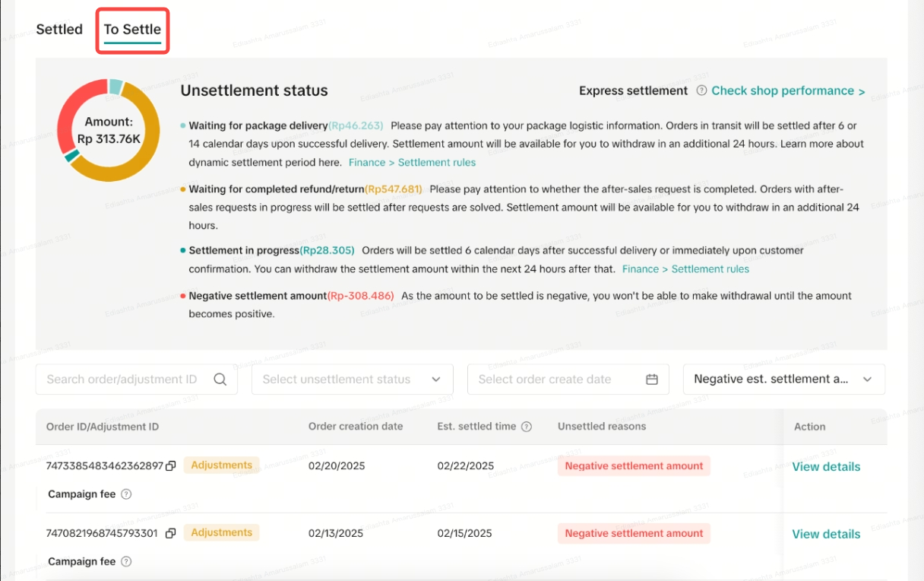This screenshot has height=581, width=924.
Task: Copy order ID 7473385483462362897 with copy icon
Action: coord(171,465)
